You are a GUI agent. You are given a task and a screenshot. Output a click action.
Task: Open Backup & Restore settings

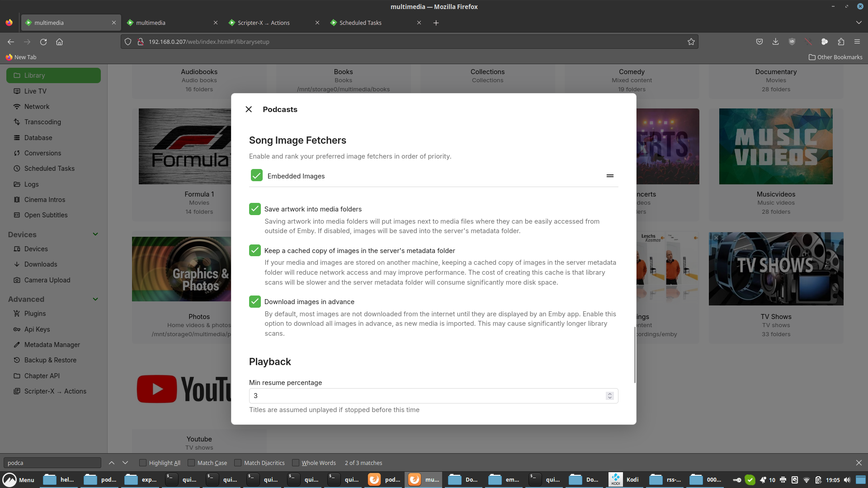50,360
